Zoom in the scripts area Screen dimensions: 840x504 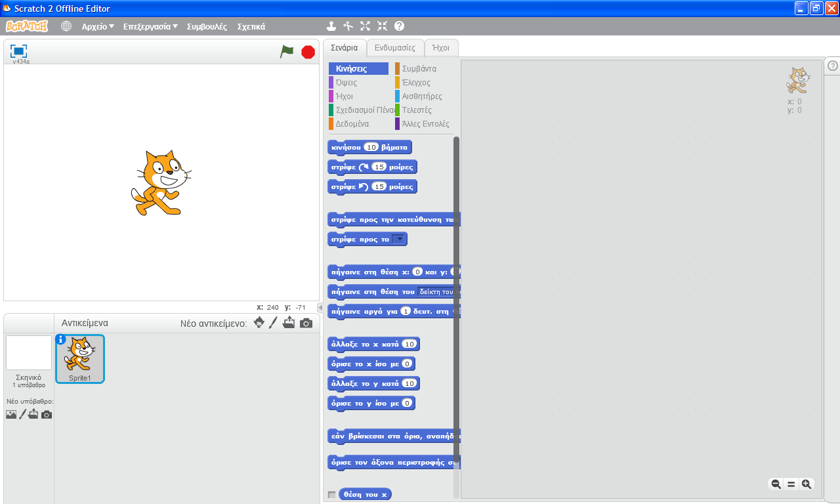tap(807, 484)
